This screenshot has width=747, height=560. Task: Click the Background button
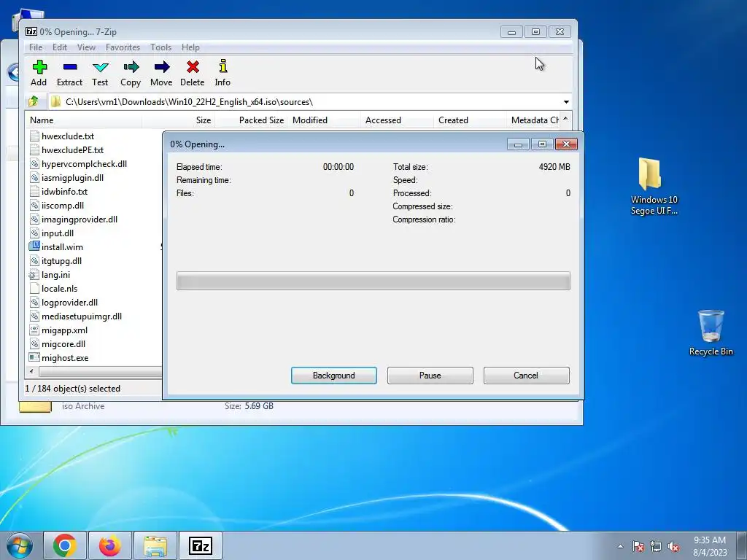tap(334, 376)
